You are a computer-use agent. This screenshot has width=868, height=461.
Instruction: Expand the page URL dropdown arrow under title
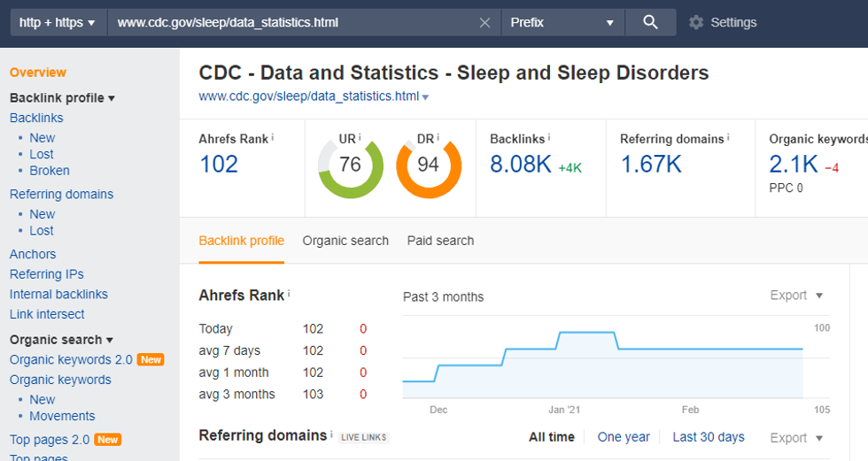coord(425,97)
